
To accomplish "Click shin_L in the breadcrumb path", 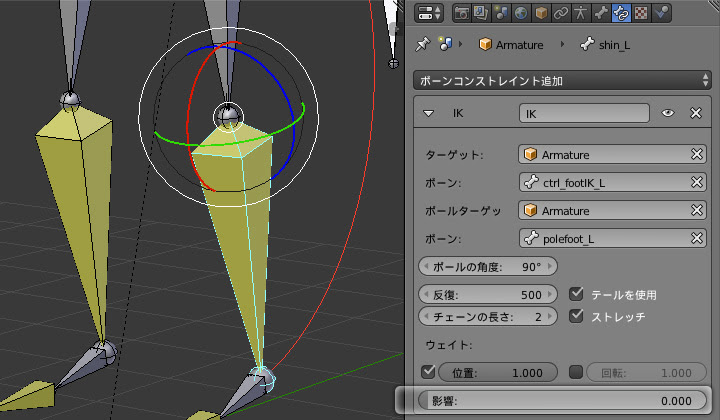I will (614, 45).
